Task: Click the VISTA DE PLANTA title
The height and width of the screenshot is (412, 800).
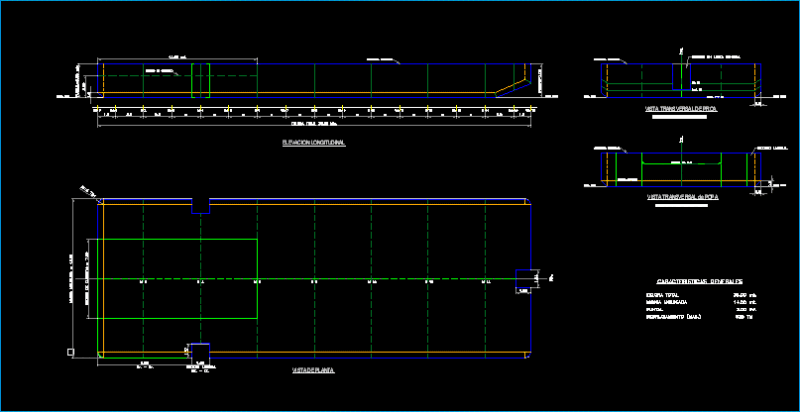Action: coord(313,371)
